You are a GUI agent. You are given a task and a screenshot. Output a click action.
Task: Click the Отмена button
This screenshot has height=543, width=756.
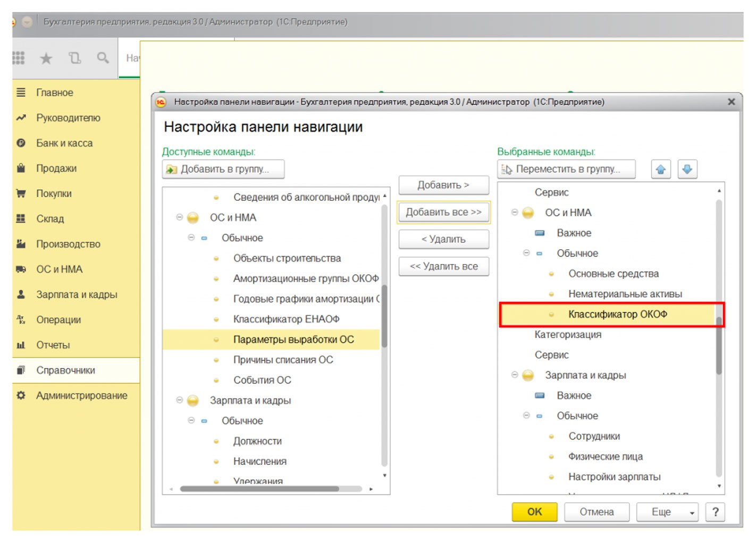(x=597, y=512)
